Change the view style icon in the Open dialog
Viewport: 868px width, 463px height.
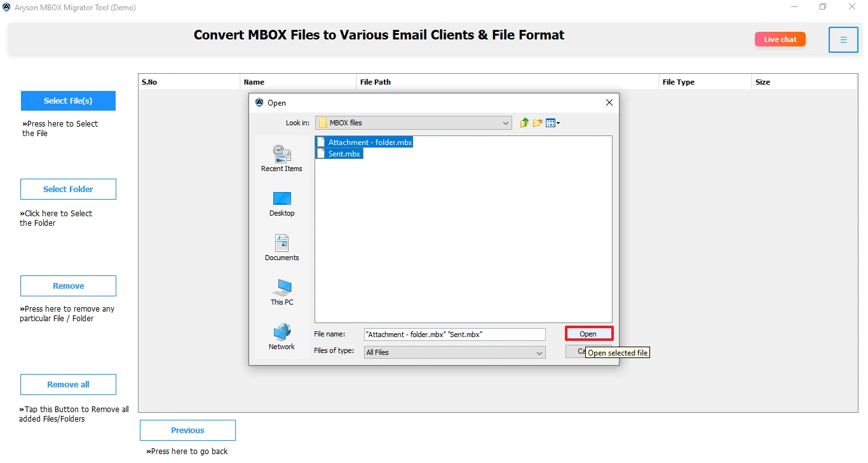point(553,123)
